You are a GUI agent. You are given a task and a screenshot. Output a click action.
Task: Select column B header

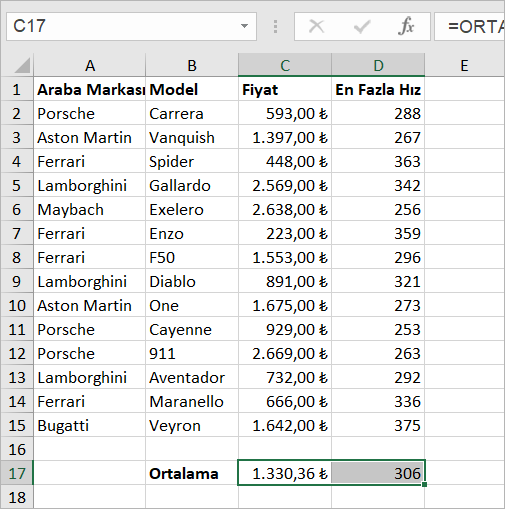192,65
